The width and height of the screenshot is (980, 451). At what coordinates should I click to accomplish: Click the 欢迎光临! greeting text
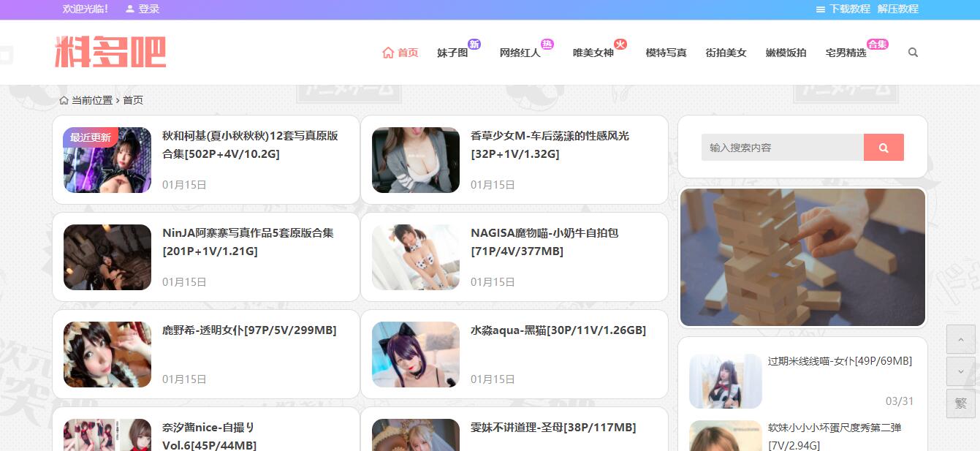(86, 9)
